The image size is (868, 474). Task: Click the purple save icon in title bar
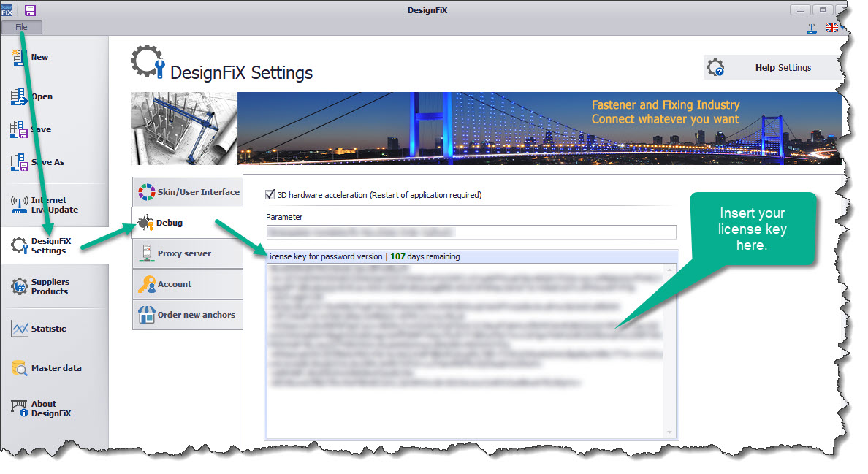click(x=30, y=10)
